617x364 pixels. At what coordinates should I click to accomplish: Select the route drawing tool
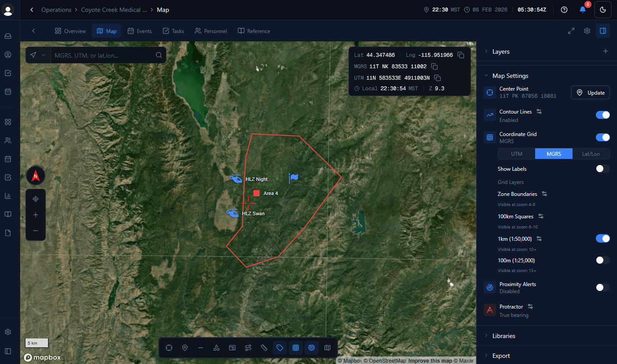tap(248, 348)
